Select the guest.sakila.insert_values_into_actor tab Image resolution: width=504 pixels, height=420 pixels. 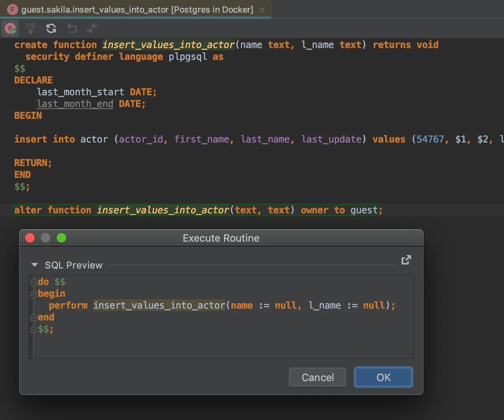137,9
